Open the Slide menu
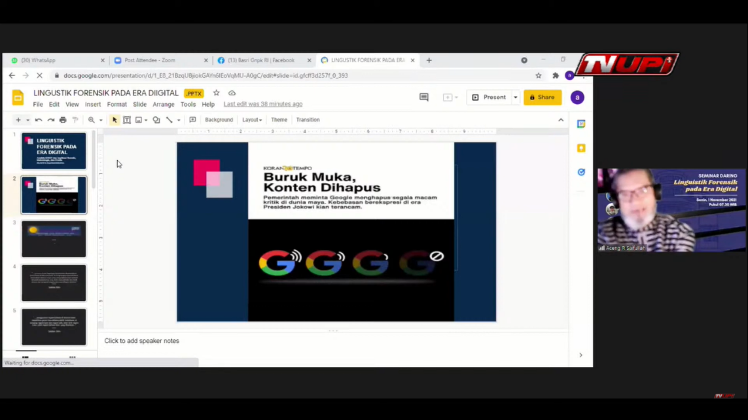Image resolution: width=748 pixels, height=420 pixels. coord(139,105)
